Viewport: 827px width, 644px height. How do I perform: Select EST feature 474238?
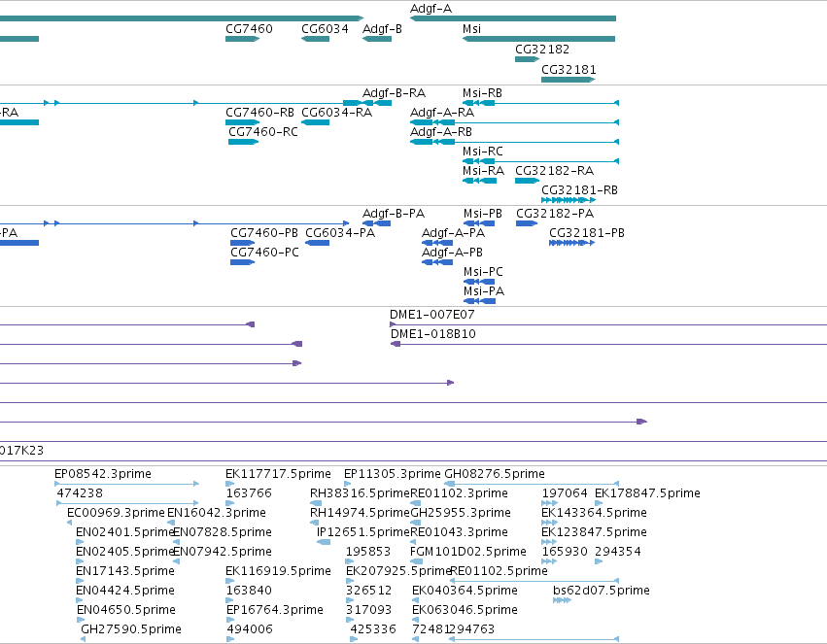tap(80, 493)
